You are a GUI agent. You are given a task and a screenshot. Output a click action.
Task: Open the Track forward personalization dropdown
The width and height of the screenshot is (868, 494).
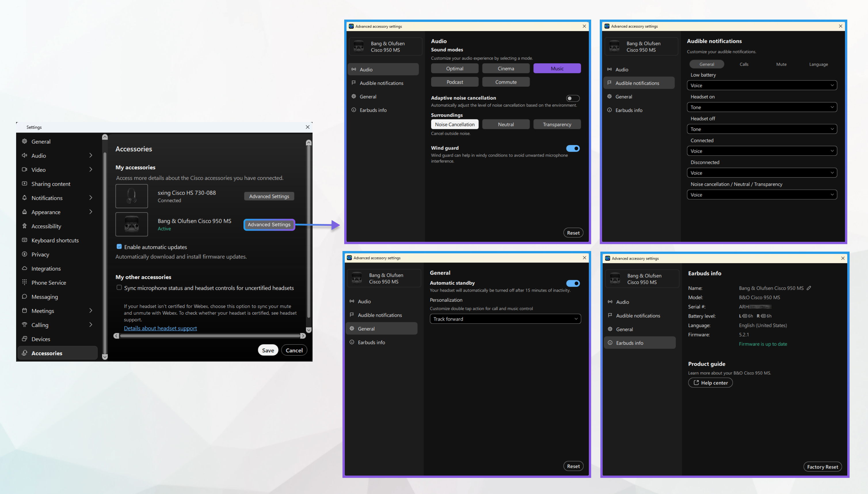tap(505, 319)
